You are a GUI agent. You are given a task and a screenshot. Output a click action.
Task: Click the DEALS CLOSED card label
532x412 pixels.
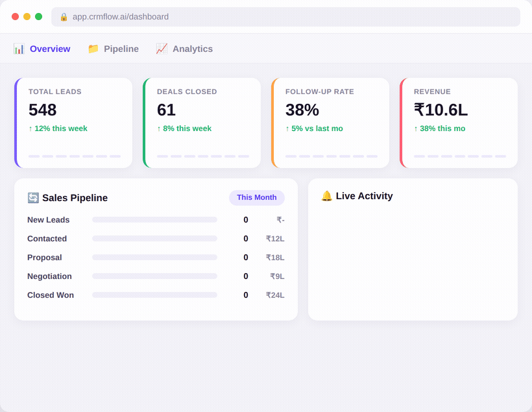point(187,91)
